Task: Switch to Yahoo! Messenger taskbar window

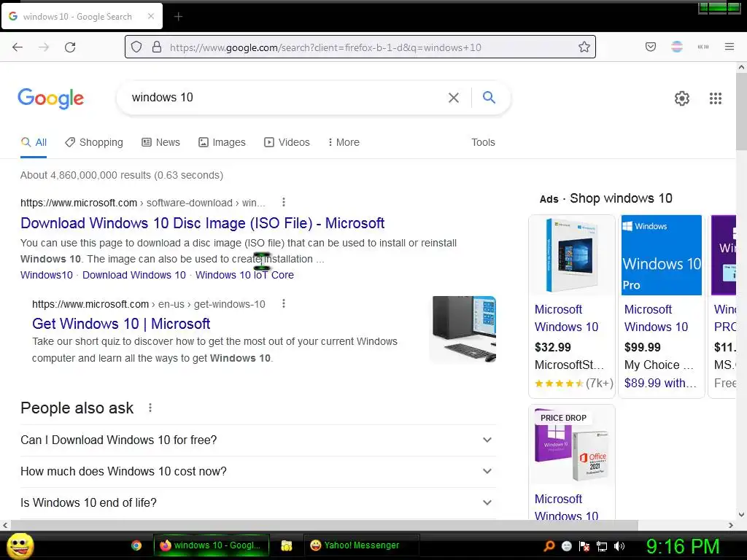Action: [x=361, y=545]
